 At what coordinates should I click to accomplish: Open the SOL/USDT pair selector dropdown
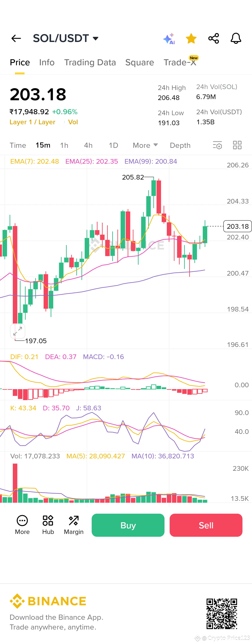click(66, 38)
